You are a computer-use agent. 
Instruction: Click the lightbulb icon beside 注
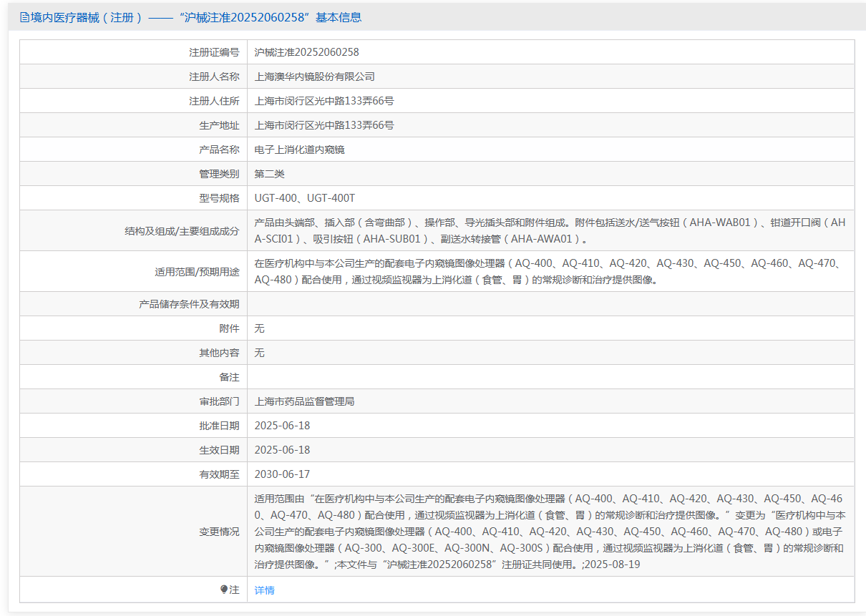tap(224, 590)
